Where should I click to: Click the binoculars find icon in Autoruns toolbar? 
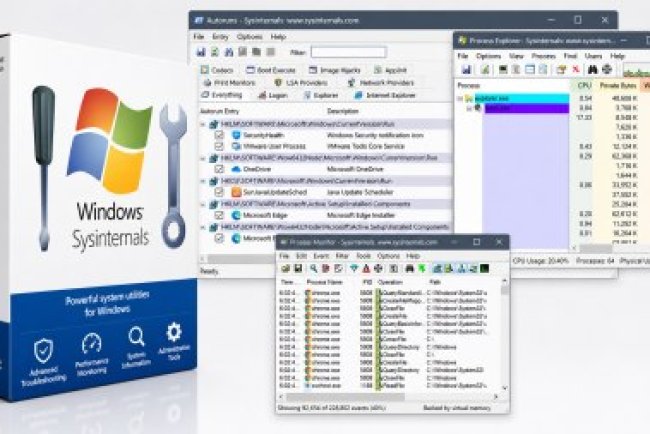coord(229,52)
